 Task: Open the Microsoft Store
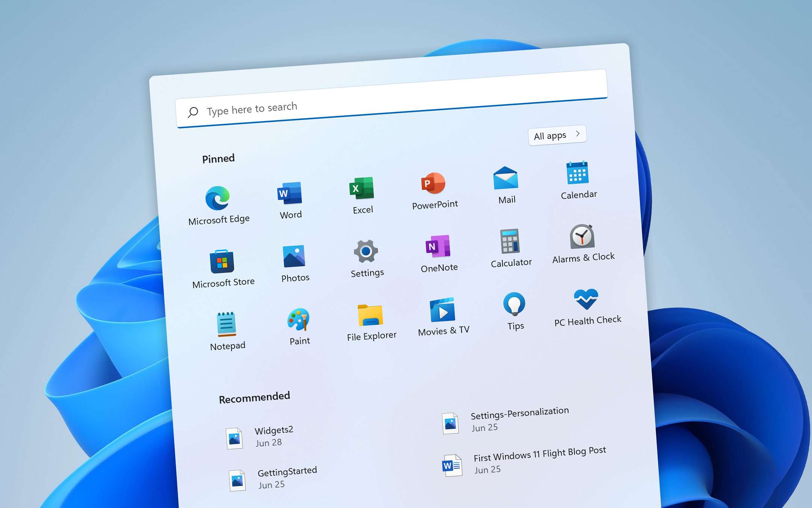(223, 262)
